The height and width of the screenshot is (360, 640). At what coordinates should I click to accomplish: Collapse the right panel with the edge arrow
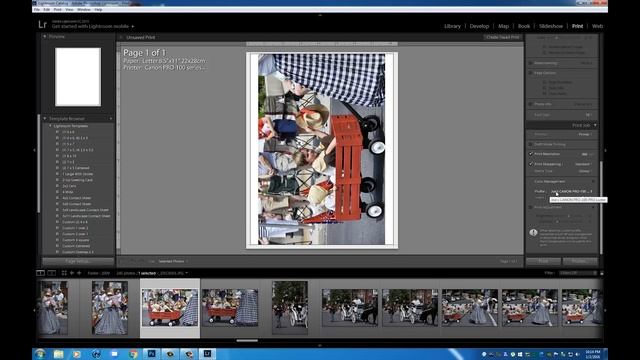click(605, 150)
